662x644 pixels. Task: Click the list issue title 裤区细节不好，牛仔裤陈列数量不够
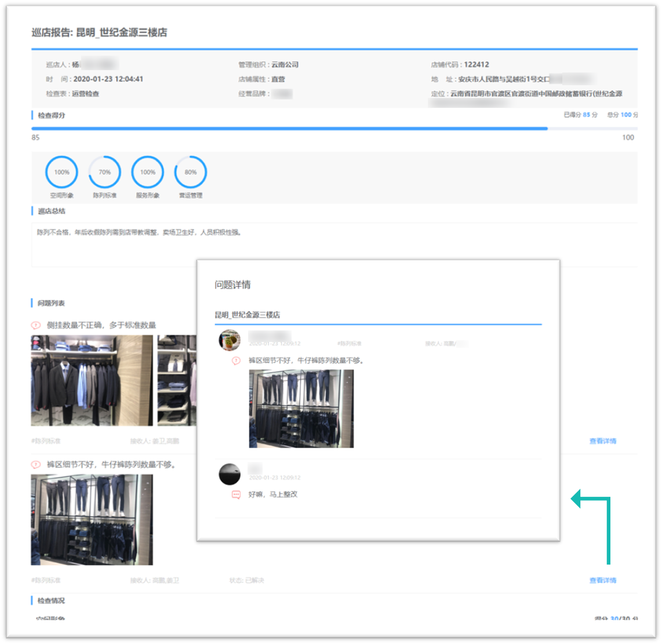pyautogui.click(x=111, y=464)
